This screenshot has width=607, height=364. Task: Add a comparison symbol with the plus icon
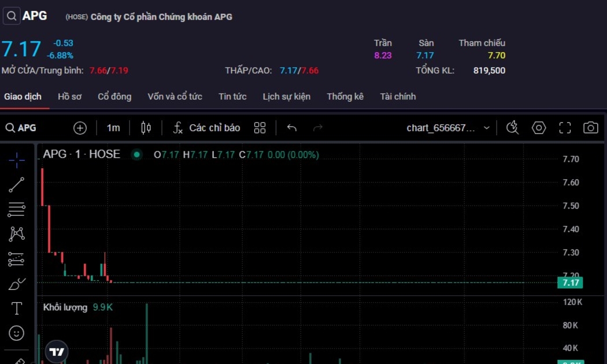(80, 128)
